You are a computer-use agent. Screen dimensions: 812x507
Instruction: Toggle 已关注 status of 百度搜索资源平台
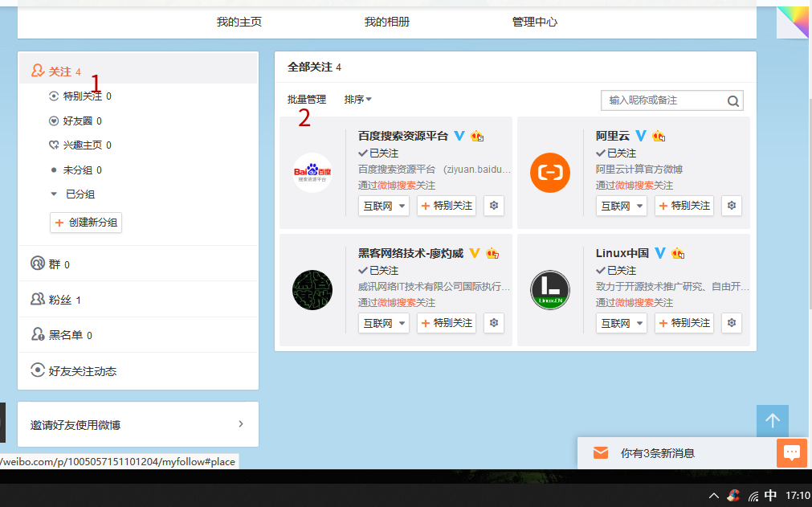point(378,153)
